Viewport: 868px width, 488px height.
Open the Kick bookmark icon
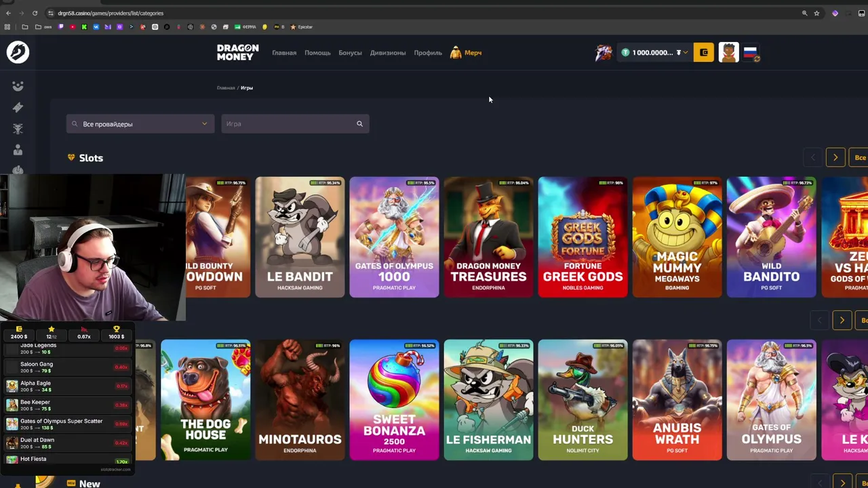[x=84, y=27]
